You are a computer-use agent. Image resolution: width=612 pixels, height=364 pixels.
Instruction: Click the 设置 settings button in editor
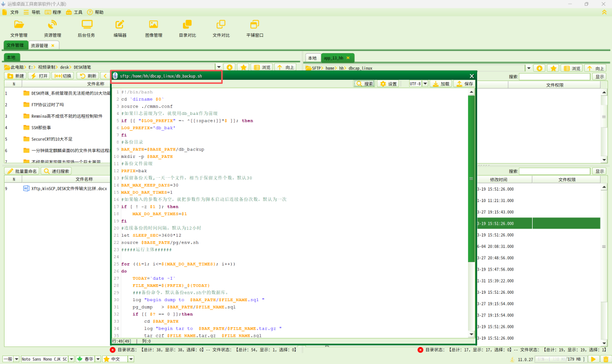388,84
